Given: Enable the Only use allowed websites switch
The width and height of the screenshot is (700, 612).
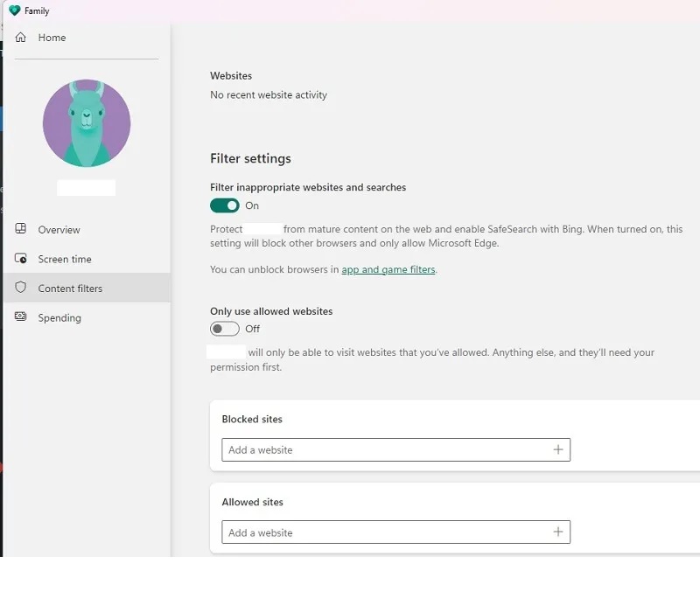Looking at the screenshot, I should click(226, 329).
